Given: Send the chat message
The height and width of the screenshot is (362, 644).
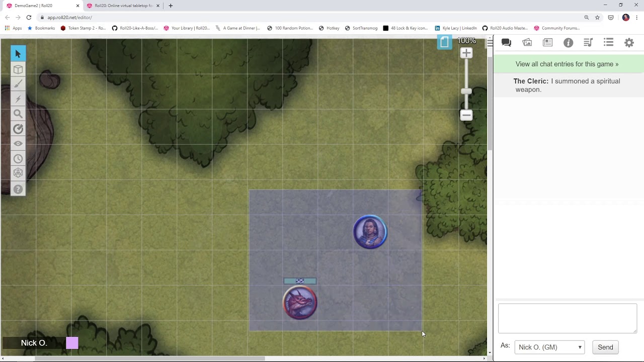Looking at the screenshot, I should (x=605, y=347).
